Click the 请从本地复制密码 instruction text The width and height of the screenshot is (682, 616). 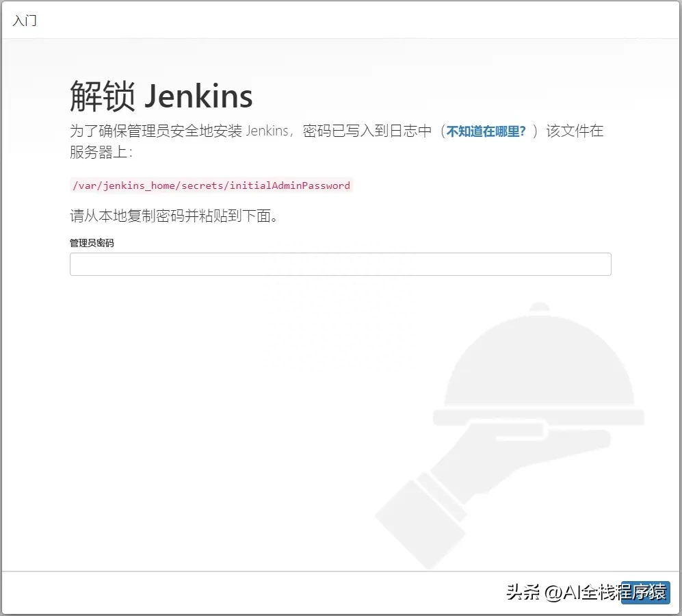click(174, 216)
